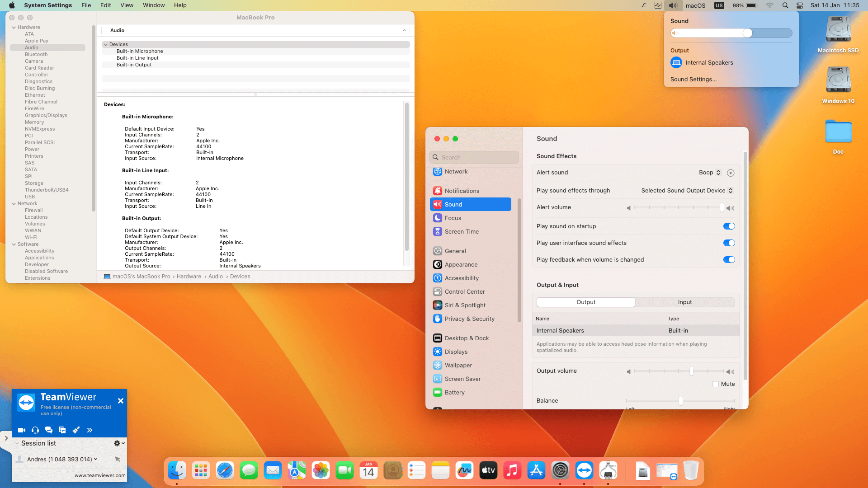Collapse the Software section in System Information sidebar

[14, 244]
